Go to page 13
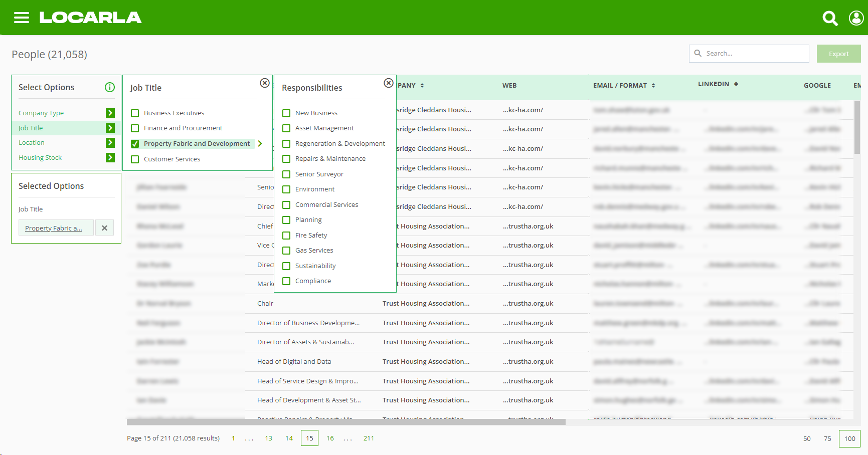The height and width of the screenshot is (455, 868). pos(269,438)
